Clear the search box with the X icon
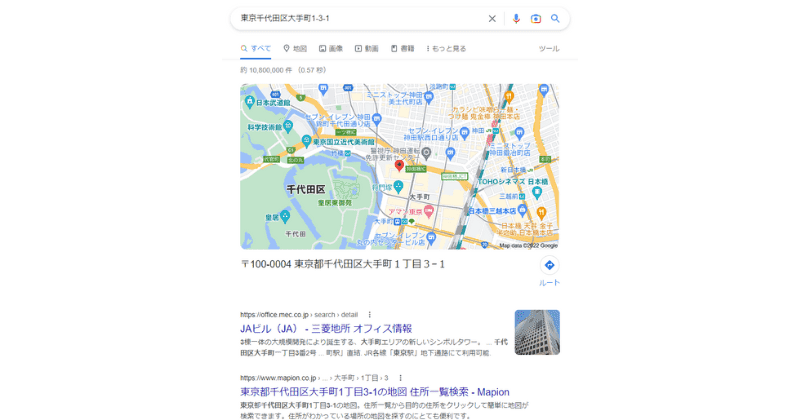 [492, 19]
